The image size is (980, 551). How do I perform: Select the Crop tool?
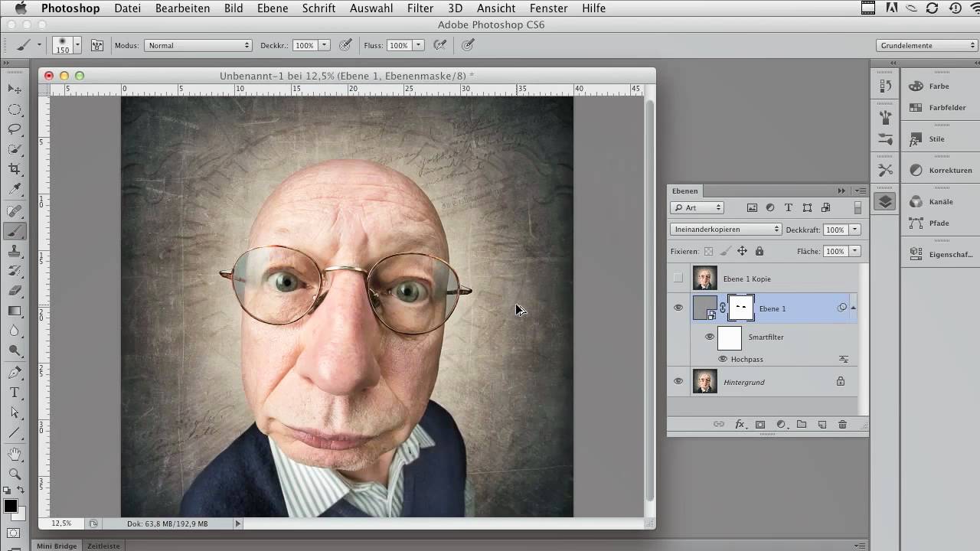pyautogui.click(x=15, y=169)
